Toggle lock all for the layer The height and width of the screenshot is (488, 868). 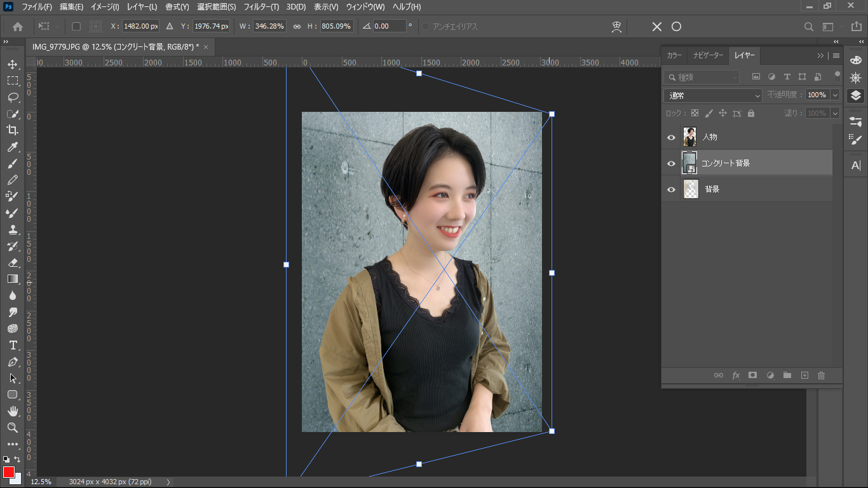(751, 113)
